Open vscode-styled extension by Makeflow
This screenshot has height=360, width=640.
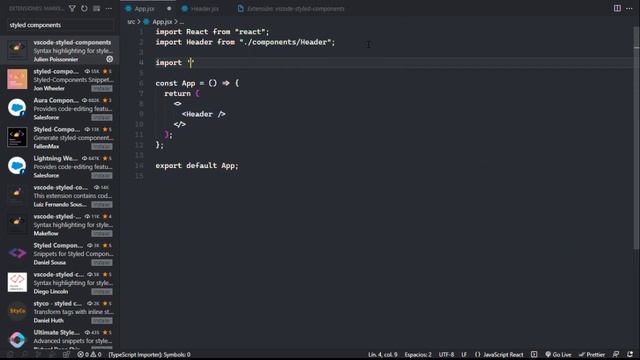[60, 224]
